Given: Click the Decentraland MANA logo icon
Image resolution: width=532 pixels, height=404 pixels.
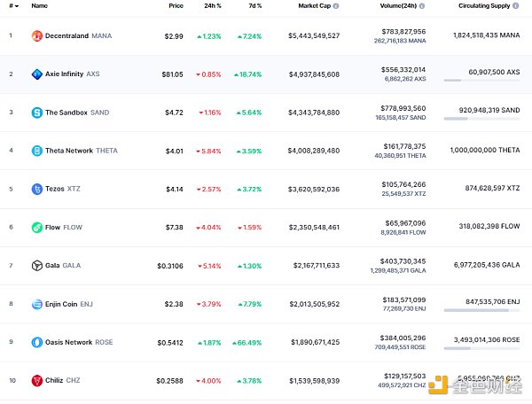Looking at the screenshot, I should [36, 36].
